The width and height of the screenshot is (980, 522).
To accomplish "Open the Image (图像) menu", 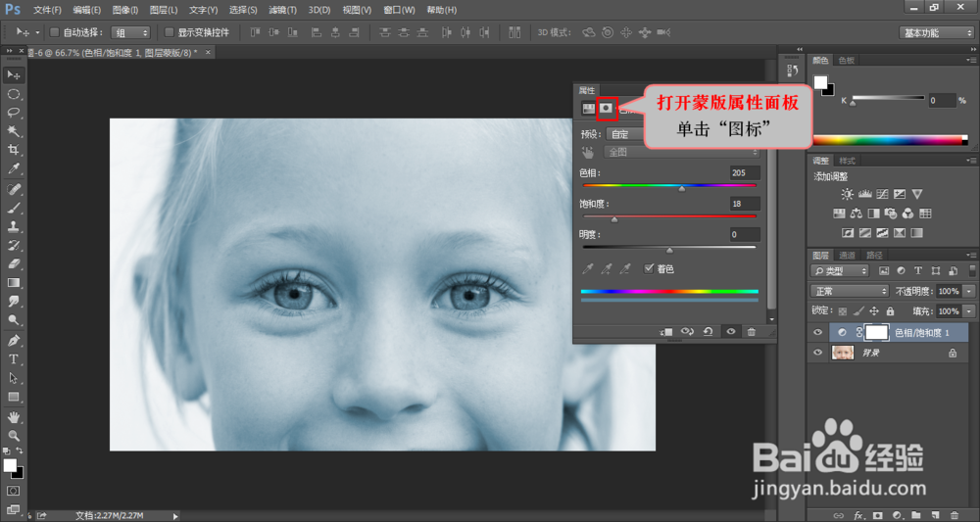I will click(x=125, y=10).
